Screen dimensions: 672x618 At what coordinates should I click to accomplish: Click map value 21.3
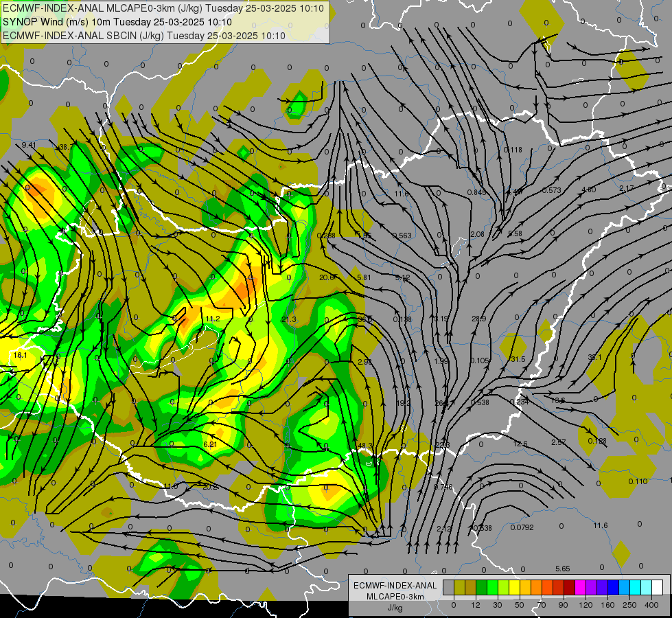tap(289, 319)
